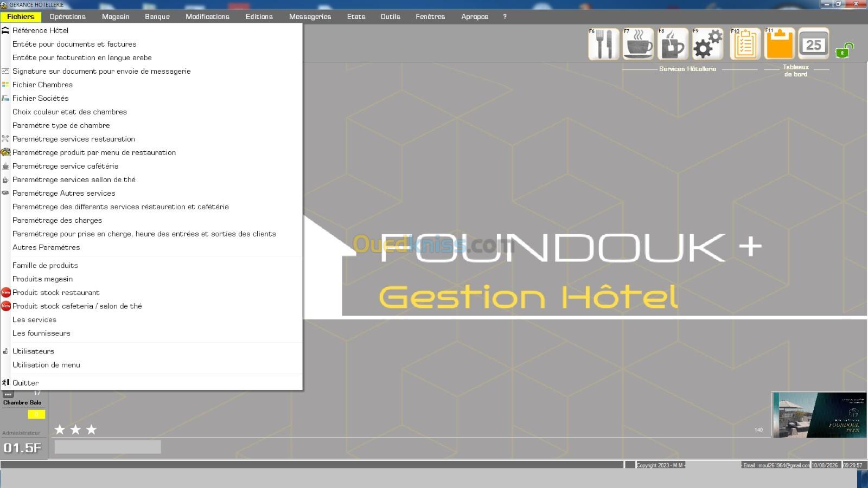Open the Messageries menu

click(310, 17)
